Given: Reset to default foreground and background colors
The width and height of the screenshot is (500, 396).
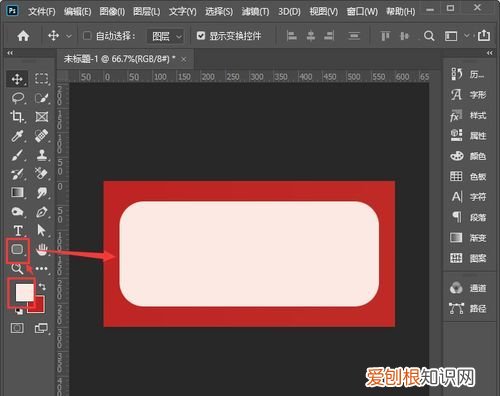Looking at the screenshot, I should (x=19, y=311).
